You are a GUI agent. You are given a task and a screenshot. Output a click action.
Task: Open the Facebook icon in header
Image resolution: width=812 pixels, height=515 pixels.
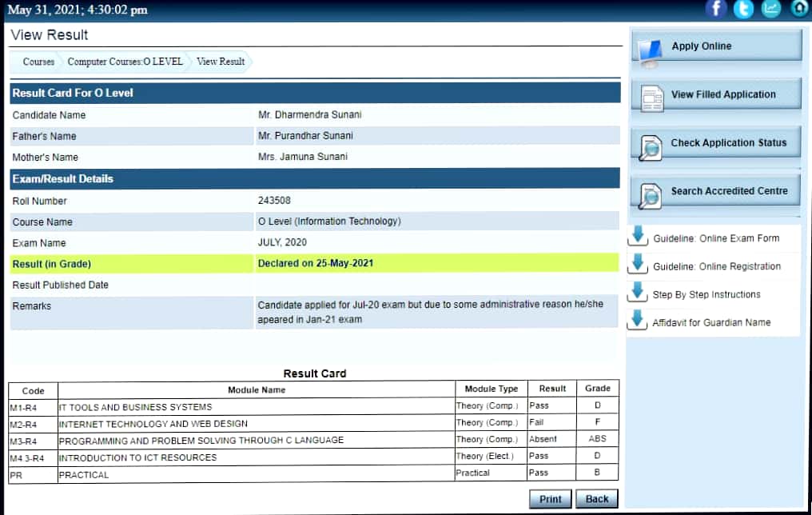click(x=716, y=9)
